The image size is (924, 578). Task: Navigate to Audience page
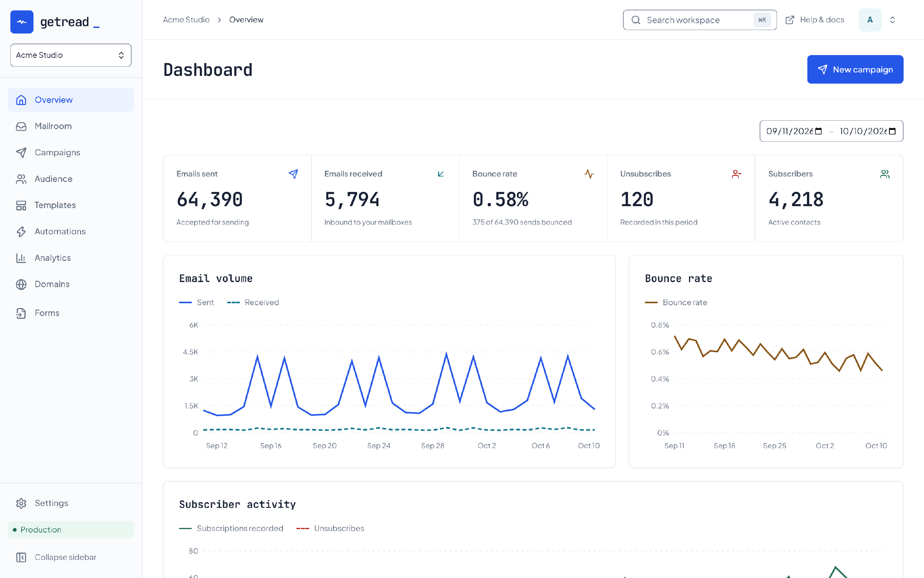(x=71, y=179)
